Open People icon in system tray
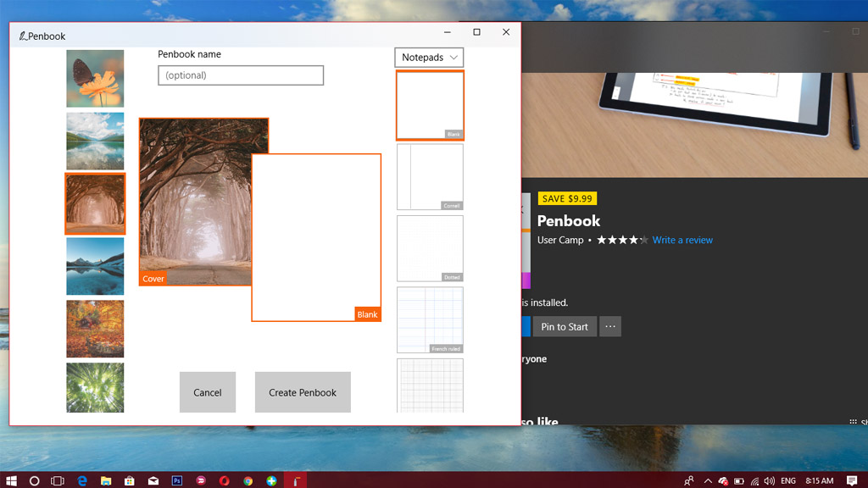The height and width of the screenshot is (488, 868). (x=688, y=481)
